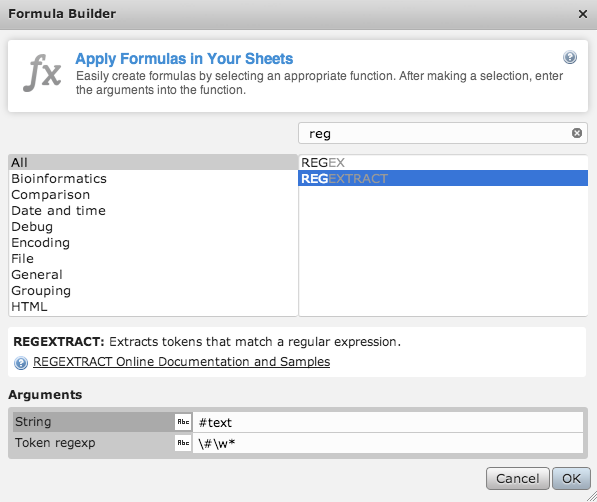Cancel the Formula Builder dialog
The image size is (597, 502).
(x=517, y=478)
